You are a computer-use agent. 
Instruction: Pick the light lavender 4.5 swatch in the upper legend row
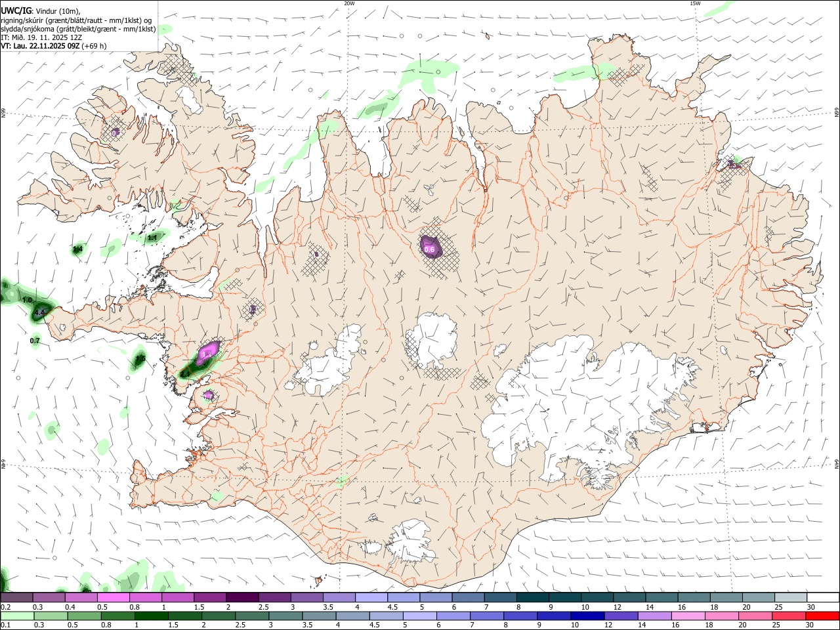point(403,597)
